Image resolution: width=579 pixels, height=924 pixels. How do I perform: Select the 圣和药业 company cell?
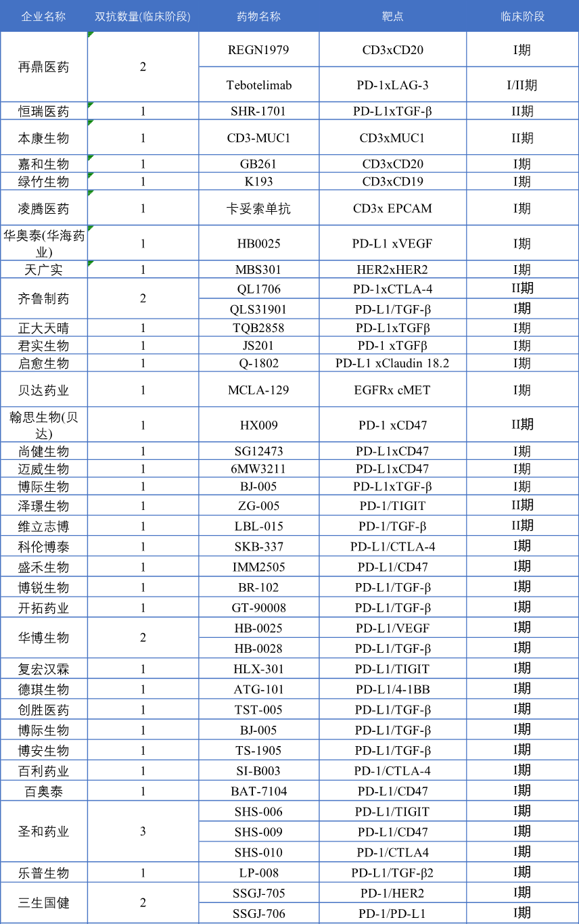[44, 831]
